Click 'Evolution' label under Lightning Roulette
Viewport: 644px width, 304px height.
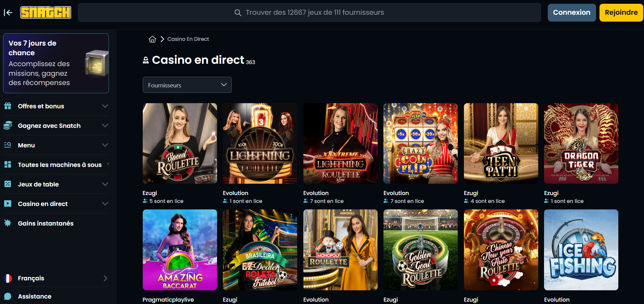[236, 193]
